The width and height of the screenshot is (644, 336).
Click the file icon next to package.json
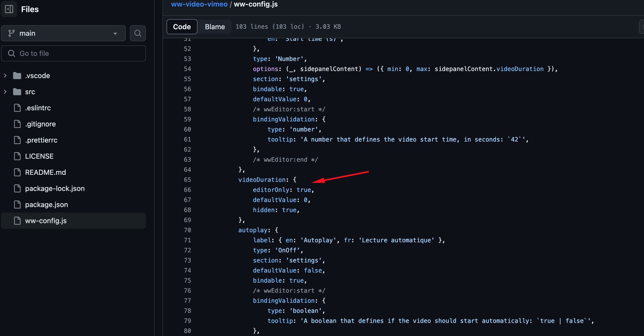[17, 205]
